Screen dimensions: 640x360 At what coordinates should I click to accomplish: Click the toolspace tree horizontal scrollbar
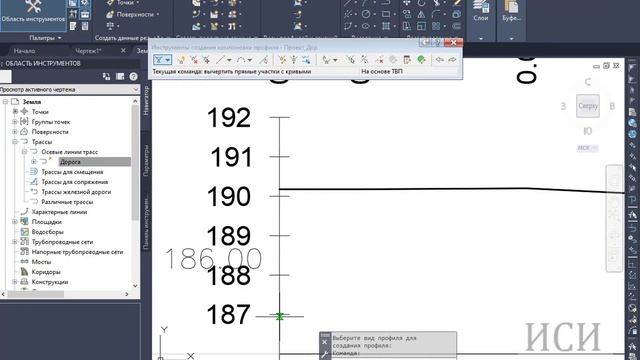click(36, 294)
